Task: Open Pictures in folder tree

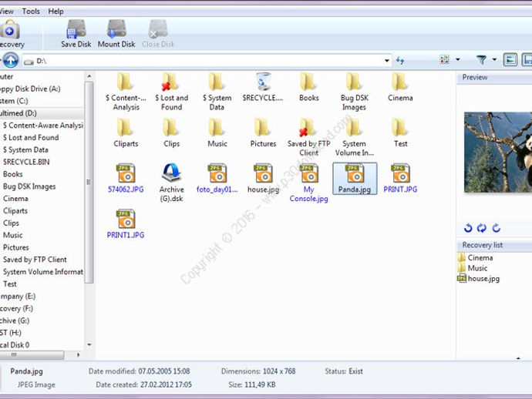Action: point(16,247)
